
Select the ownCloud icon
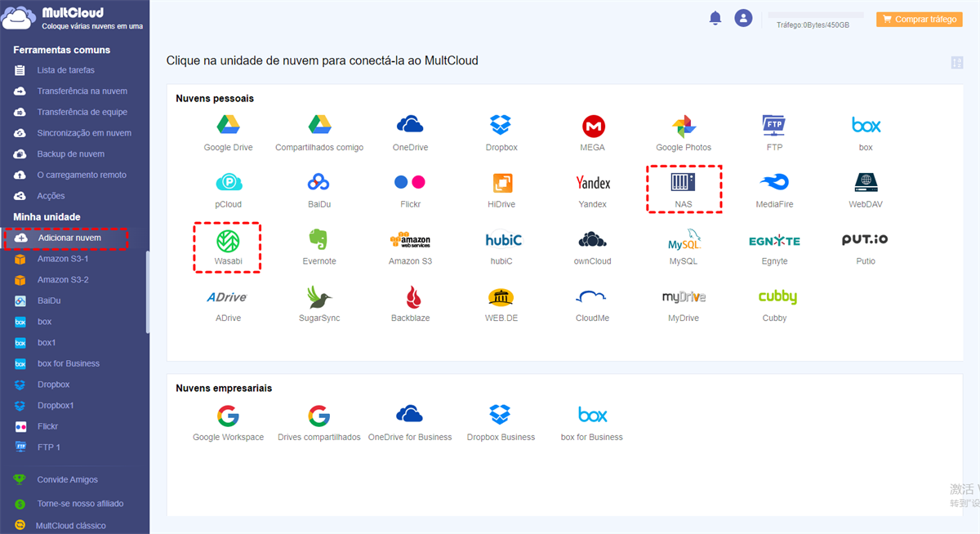593,239
